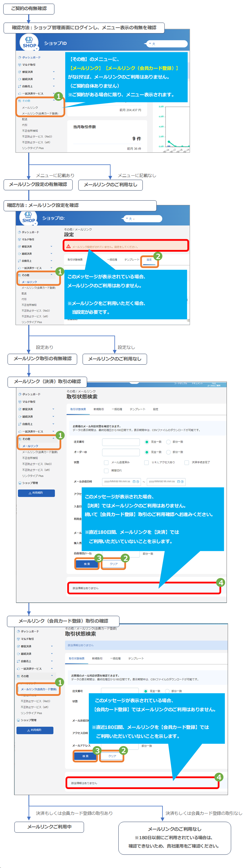This screenshot has height=868, width=246.
Task: Click 検索 button on 会員カード登録 search screen
Action: click(86, 757)
